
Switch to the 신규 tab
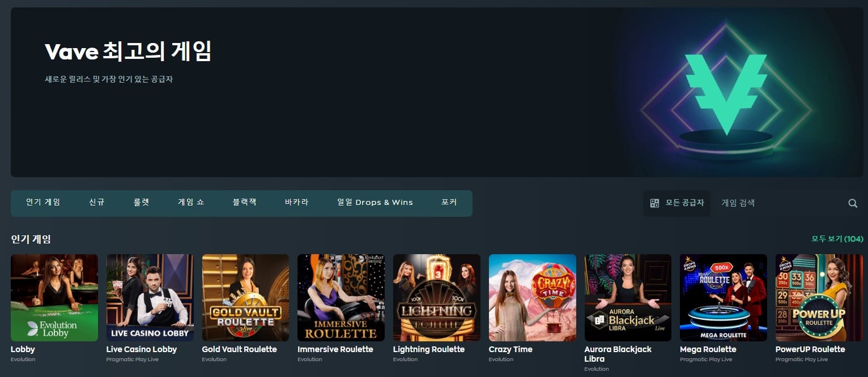tap(97, 203)
